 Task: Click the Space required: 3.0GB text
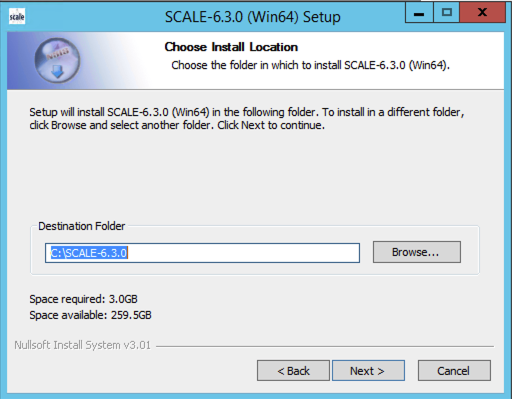point(83,299)
